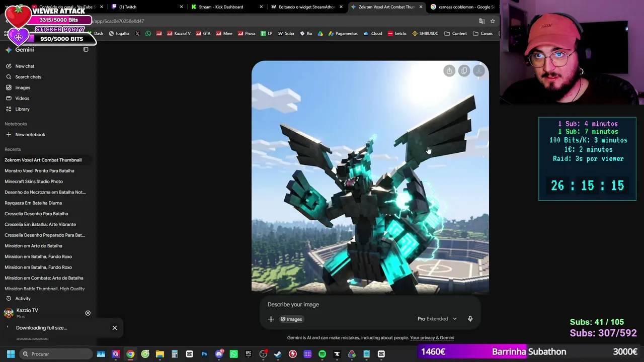Close the Kick Dashboard browser tab

click(x=261, y=7)
